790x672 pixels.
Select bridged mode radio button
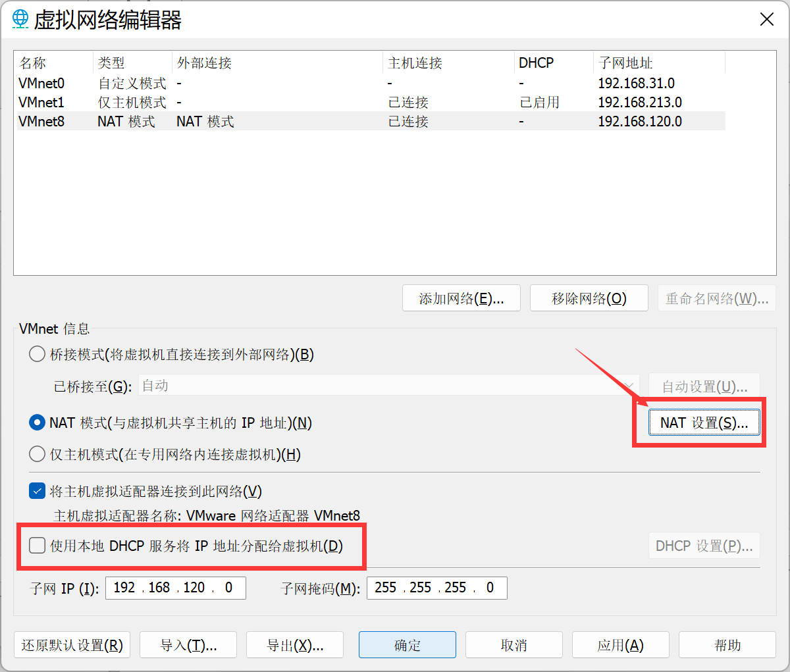click(x=38, y=355)
